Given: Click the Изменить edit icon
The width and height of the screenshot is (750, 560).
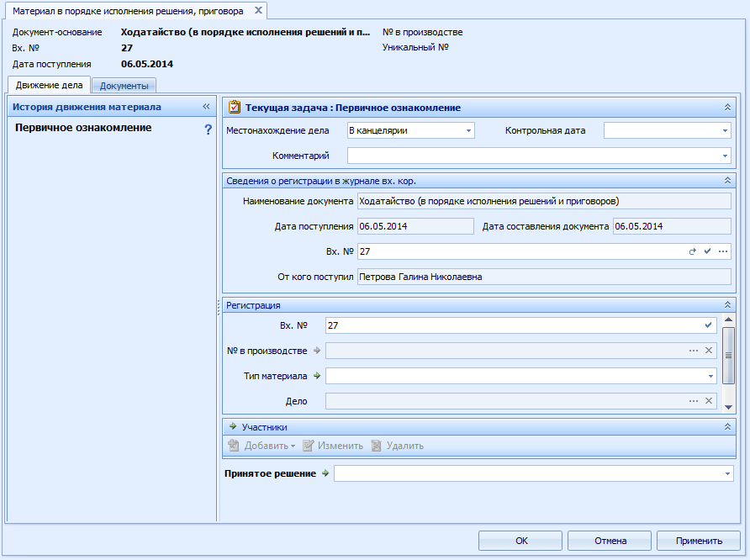Looking at the screenshot, I should point(308,446).
